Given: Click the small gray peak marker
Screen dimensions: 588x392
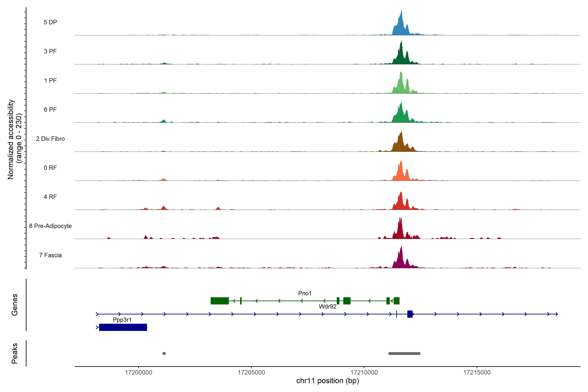Looking at the screenshot, I should point(164,353).
